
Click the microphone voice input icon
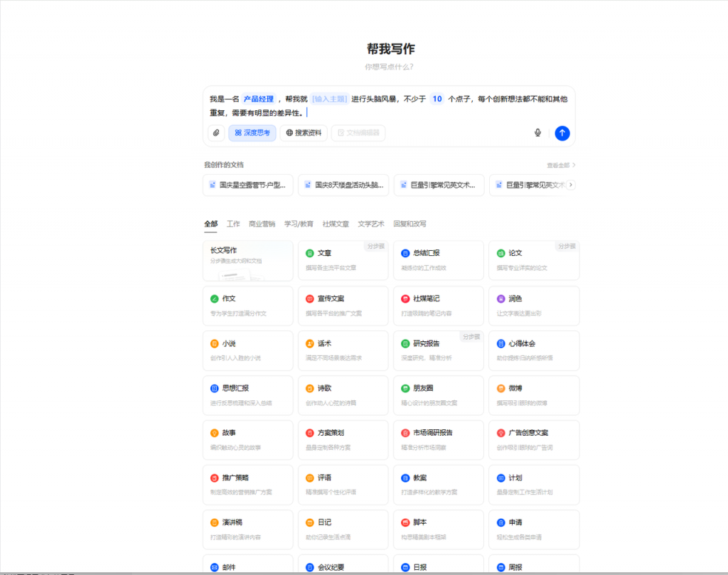click(537, 133)
